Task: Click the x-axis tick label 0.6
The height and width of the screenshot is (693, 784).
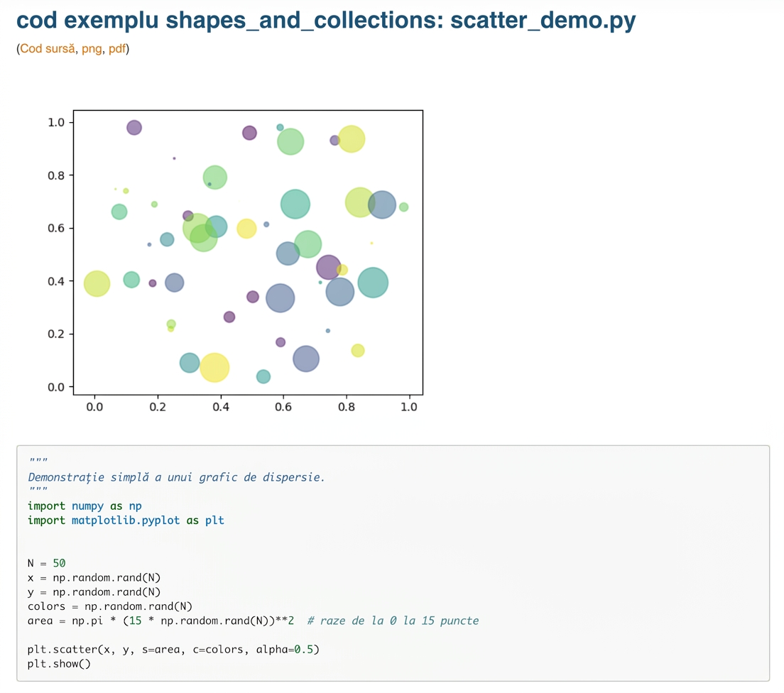Action: (283, 407)
